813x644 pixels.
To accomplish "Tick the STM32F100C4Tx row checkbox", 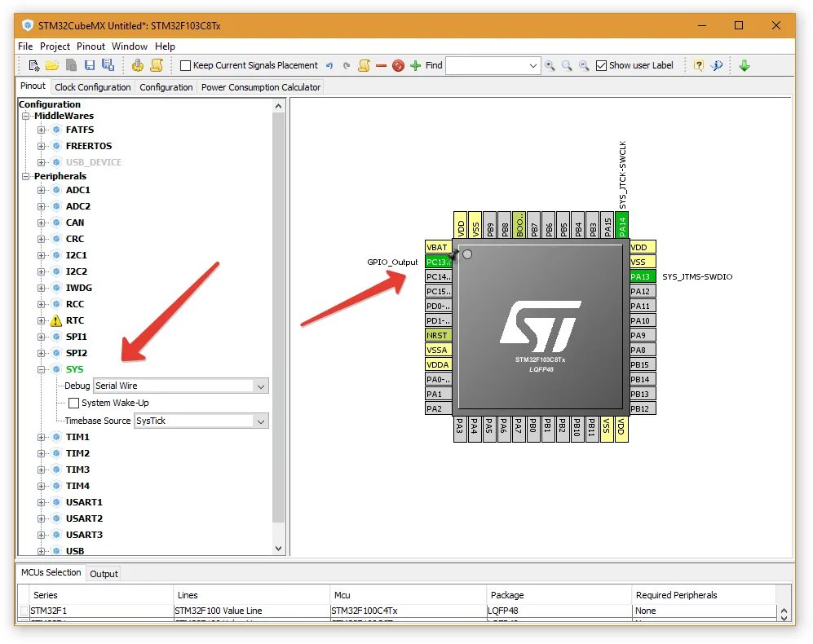I will tap(24, 611).
